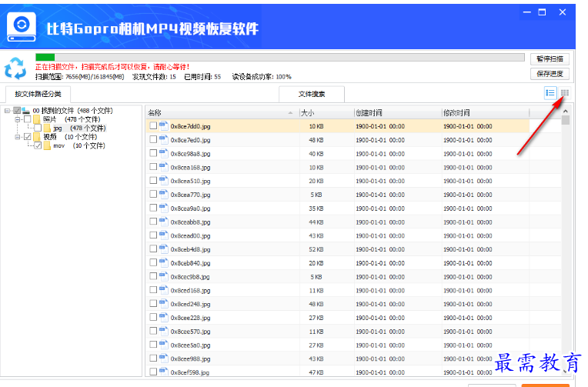Click file icon of 0x8ceb840.jpg

pyautogui.click(x=163, y=263)
